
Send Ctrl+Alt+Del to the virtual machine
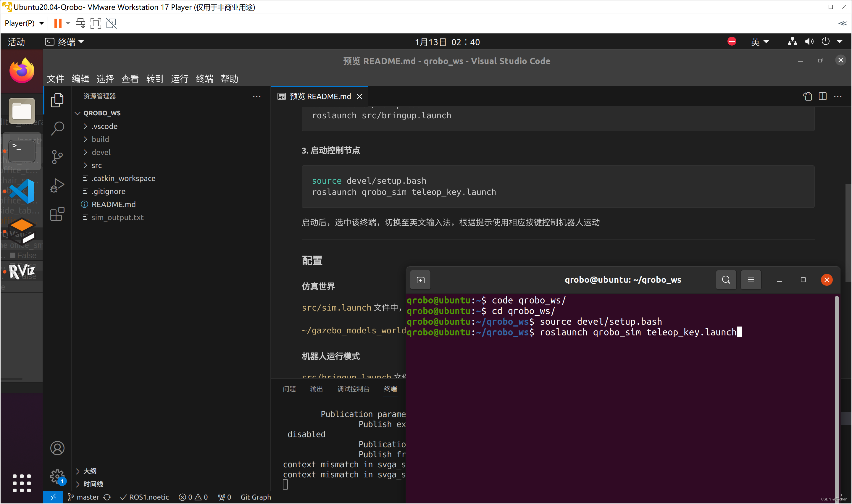pos(80,23)
